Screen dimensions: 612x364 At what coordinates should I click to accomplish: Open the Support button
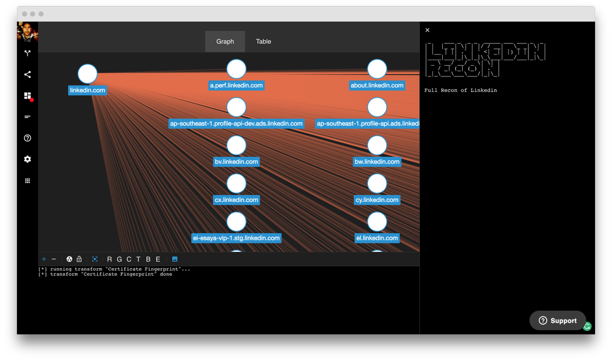tap(558, 321)
